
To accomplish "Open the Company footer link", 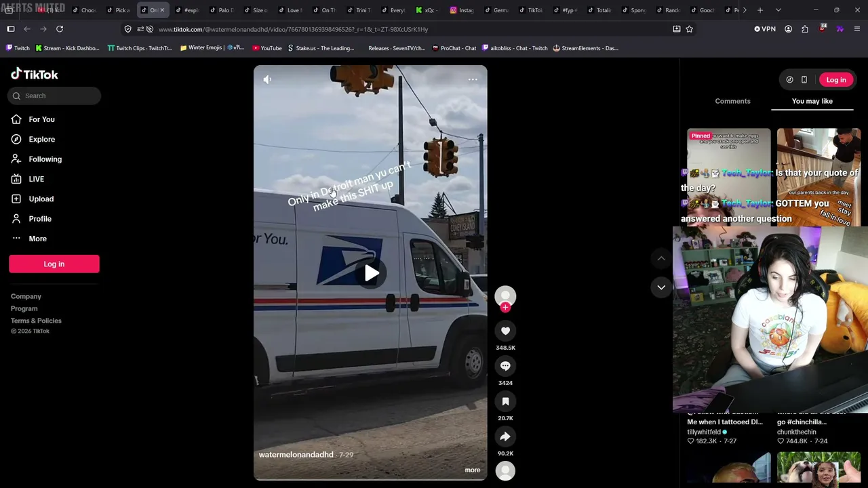I will [x=26, y=296].
